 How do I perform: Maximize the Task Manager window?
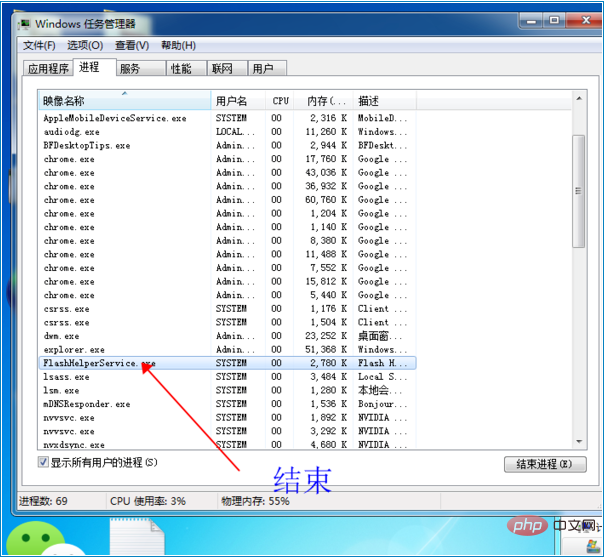(x=554, y=20)
